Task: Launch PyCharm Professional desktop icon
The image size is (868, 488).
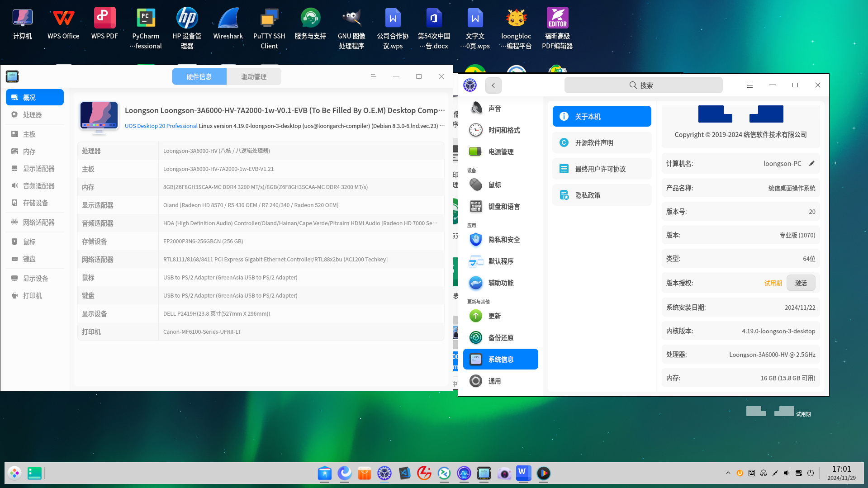Action: pyautogui.click(x=146, y=28)
